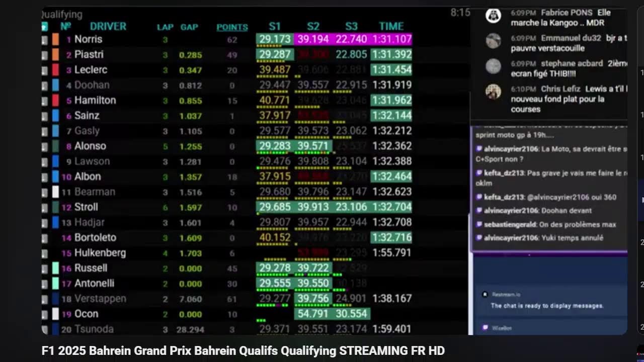Click the DRIVER column header
Screen dimensions: 644x362
(108, 26)
